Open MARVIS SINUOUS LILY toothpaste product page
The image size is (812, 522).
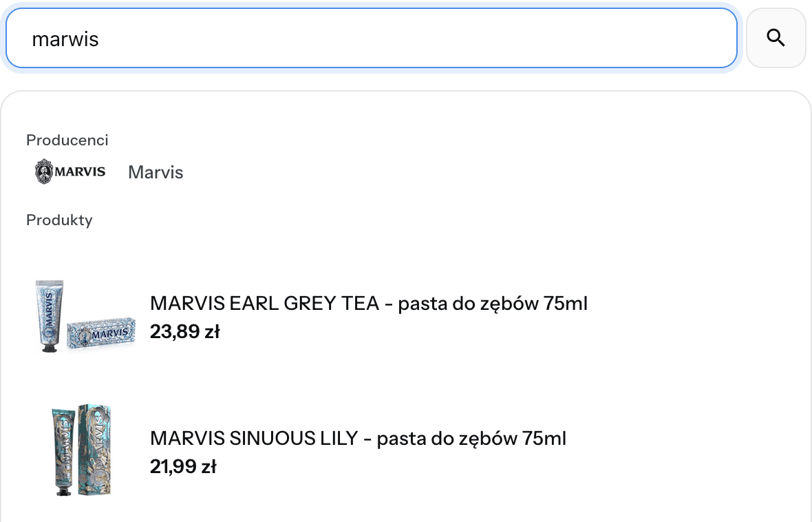(358, 438)
